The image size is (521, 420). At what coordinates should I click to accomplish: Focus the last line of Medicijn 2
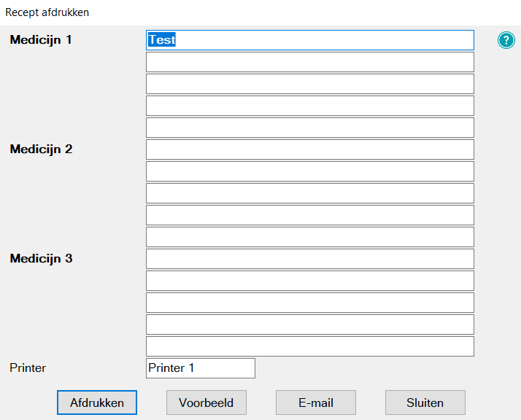(310, 237)
